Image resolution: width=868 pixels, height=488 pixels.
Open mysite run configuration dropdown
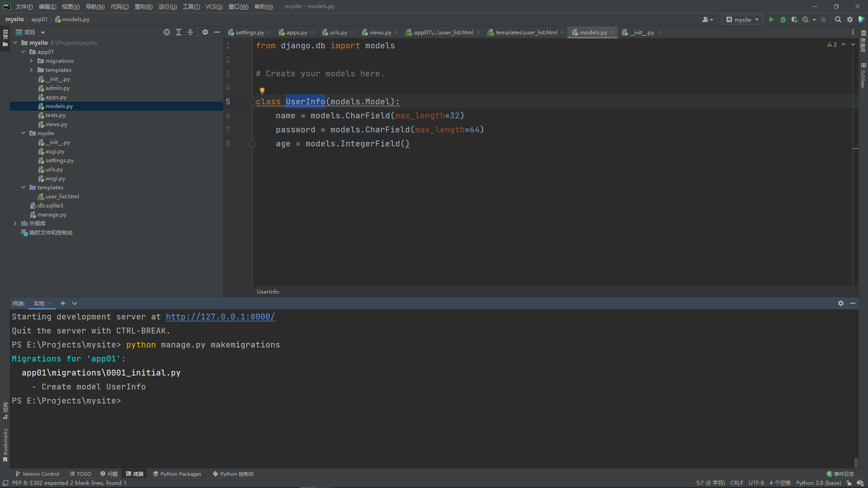(742, 19)
